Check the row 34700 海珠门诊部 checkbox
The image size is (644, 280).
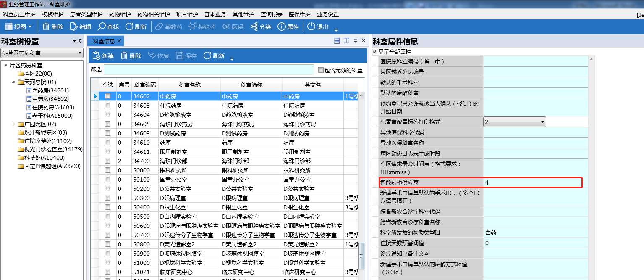click(x=108, y=161)
